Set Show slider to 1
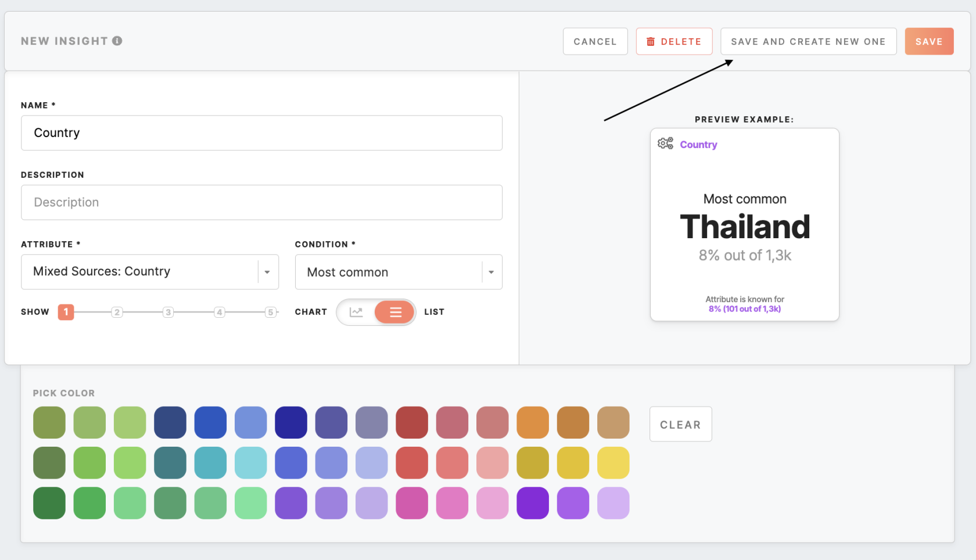Viewport: 976px width, 560px height. click(x=66, y=312)
